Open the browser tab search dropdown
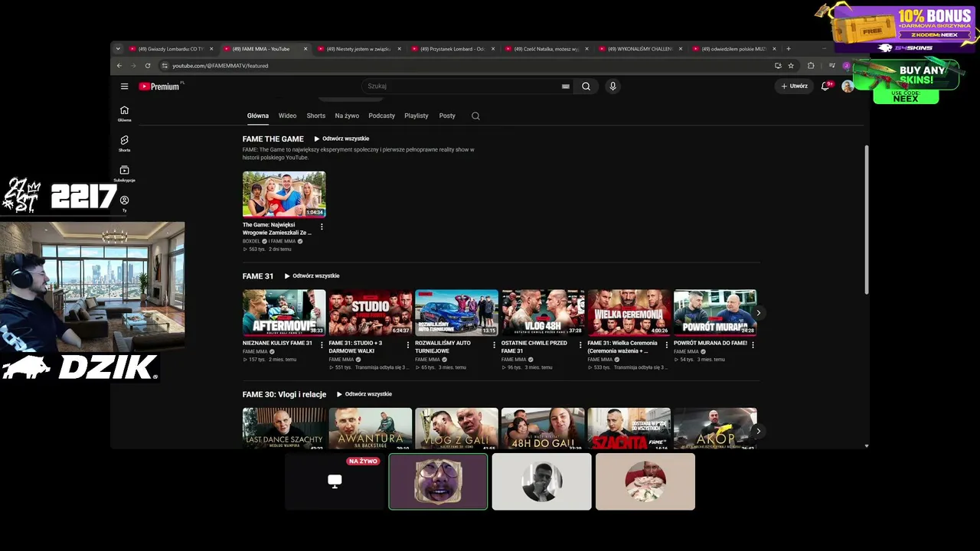 pyautogui.click(x=118, y=49)
